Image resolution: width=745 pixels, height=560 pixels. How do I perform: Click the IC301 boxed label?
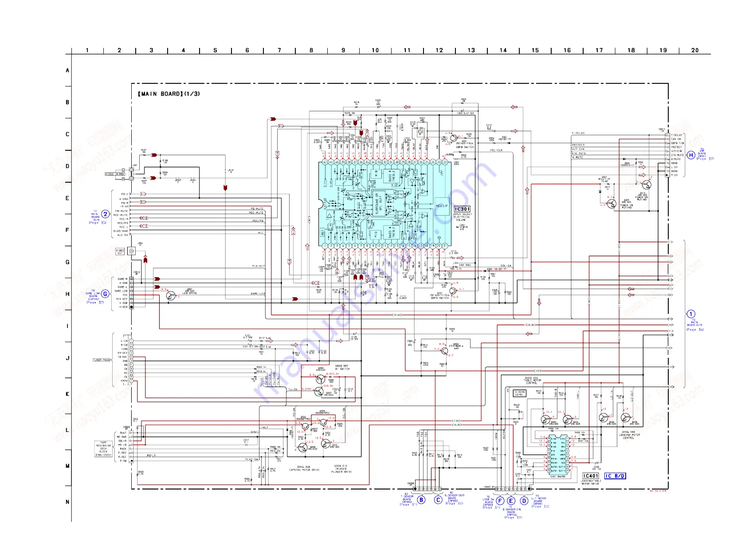pyautogui.click(x=462, y=209)
